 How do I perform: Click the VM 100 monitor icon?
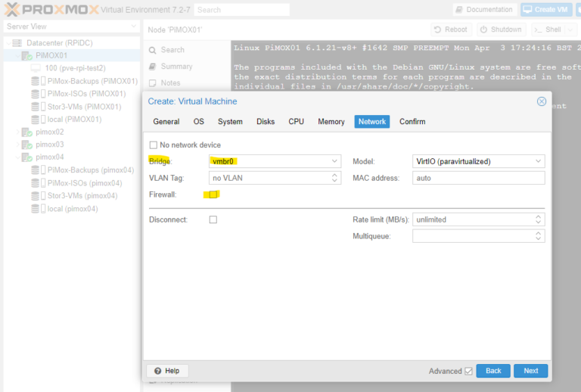click(36, 68)
